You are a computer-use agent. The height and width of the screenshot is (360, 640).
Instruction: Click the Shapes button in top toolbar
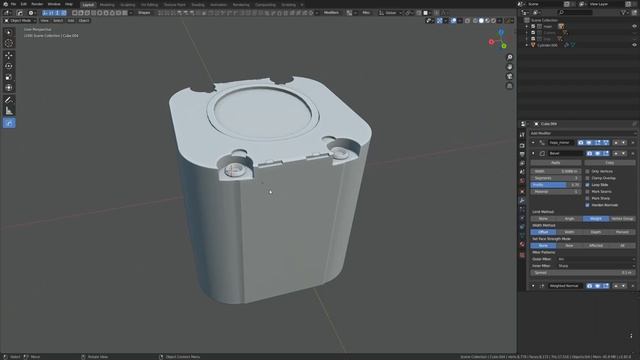[144, 13]
